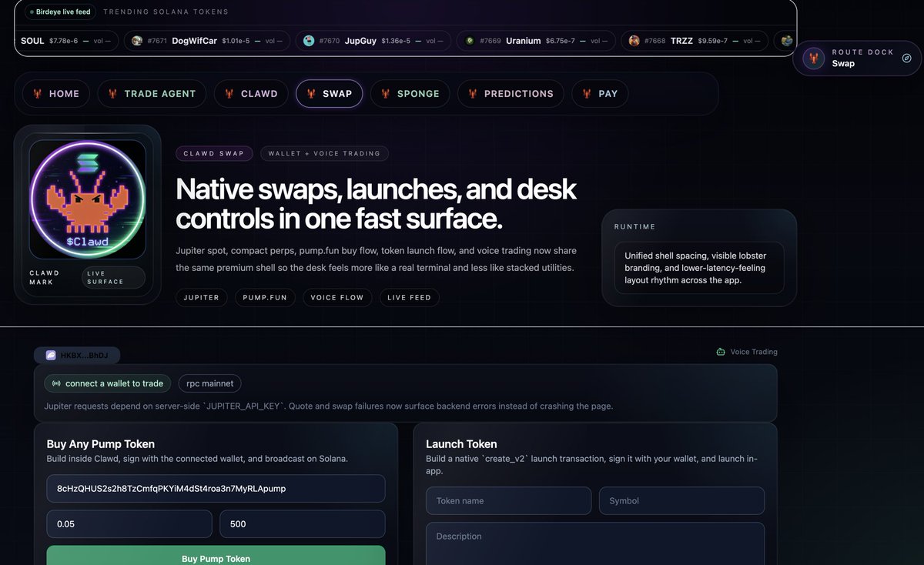This screenshot has width=924, height=565.
Task: Click the Buy Pump Token button
Action: pos(216,556)
